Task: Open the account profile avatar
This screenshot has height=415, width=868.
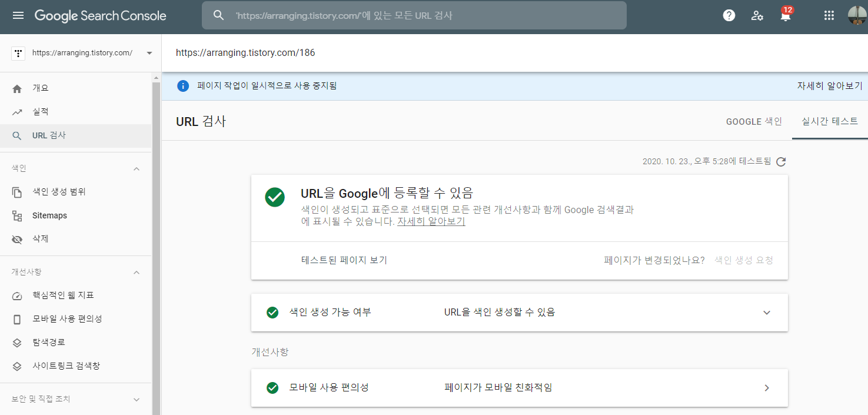Action: click(857, 16)
